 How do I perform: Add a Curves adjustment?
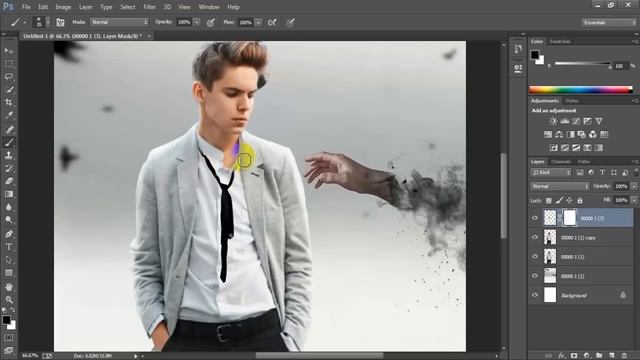click(x=576, y=121)
